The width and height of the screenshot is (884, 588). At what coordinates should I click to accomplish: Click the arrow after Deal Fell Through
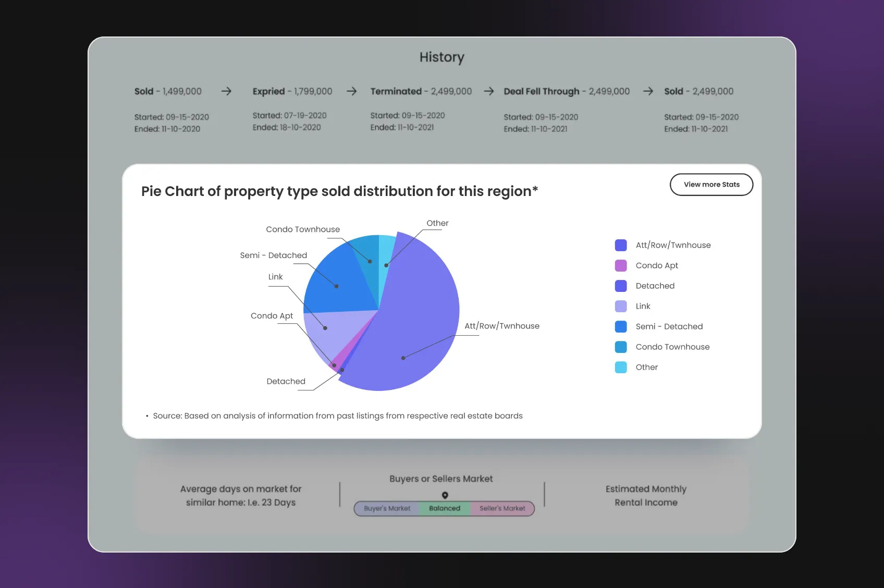648,91
